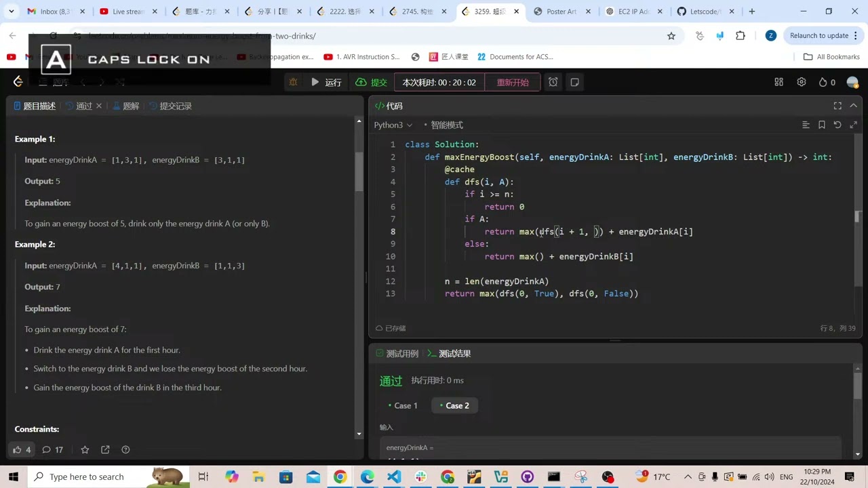Open the Documents for ACS bookmark
Viewport: 868px width, 488px height.
click(515, 57)
